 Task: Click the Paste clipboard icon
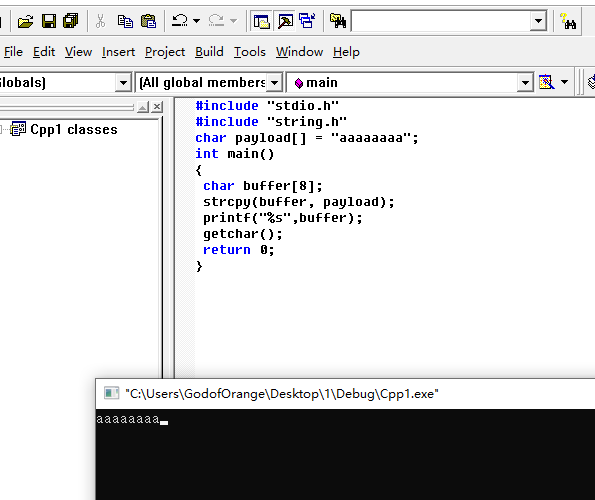pyautogui.click(x=148, y=21)
